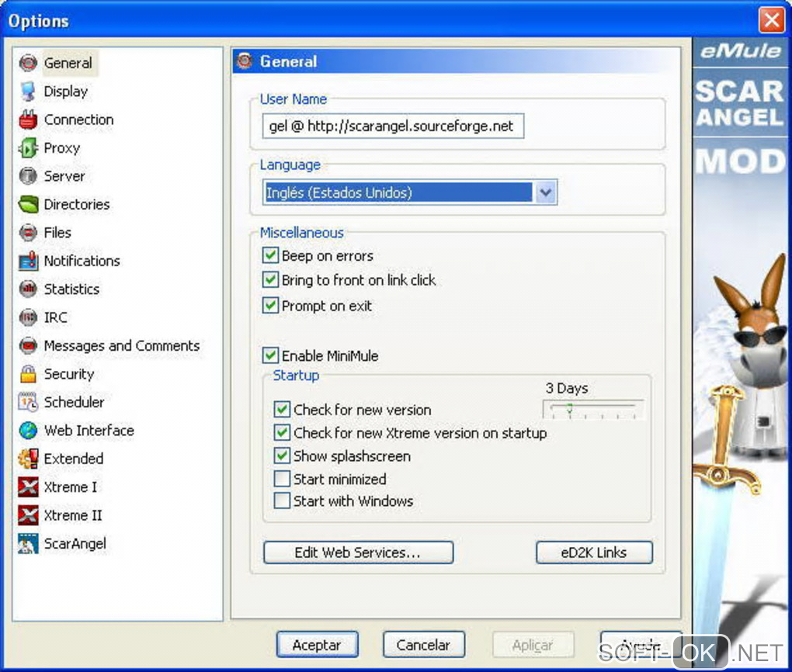
Task: Click the Security padlock icon
Action: pos(28,374)
